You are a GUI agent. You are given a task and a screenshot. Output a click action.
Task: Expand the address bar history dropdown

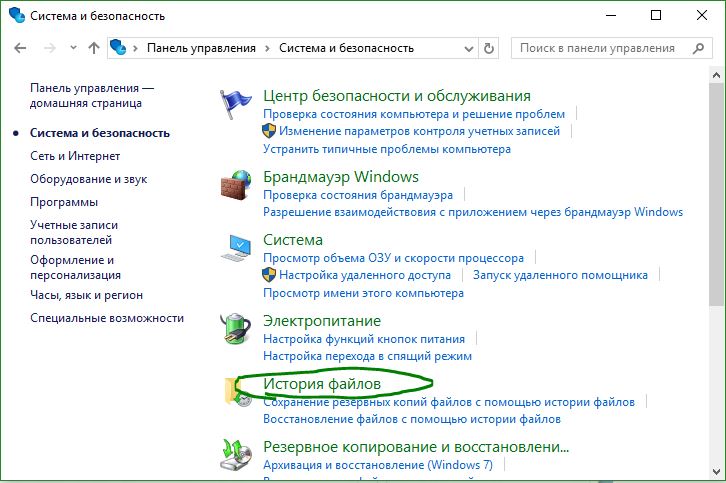pyautogui.click(x=469, y=48)
